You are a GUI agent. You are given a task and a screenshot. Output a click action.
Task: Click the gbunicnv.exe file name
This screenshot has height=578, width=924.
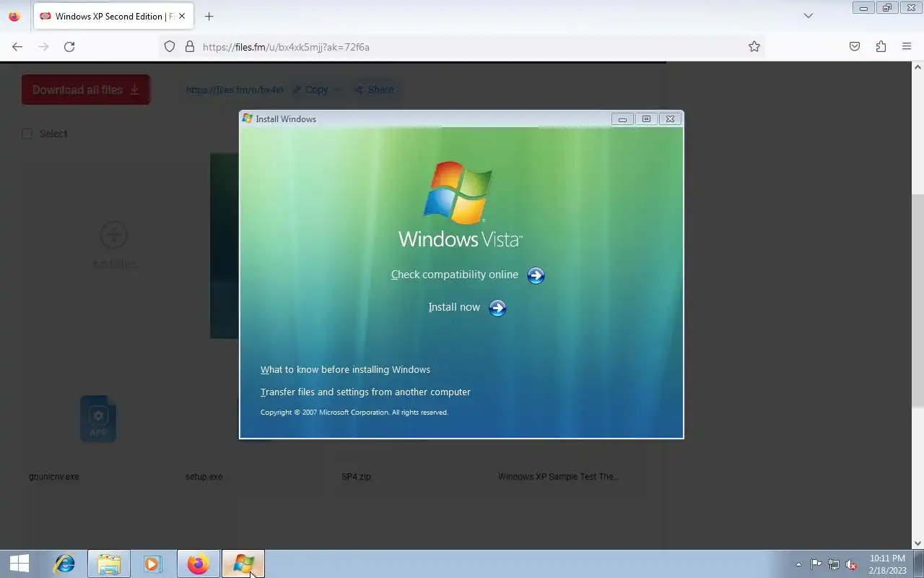coord(54,477)
